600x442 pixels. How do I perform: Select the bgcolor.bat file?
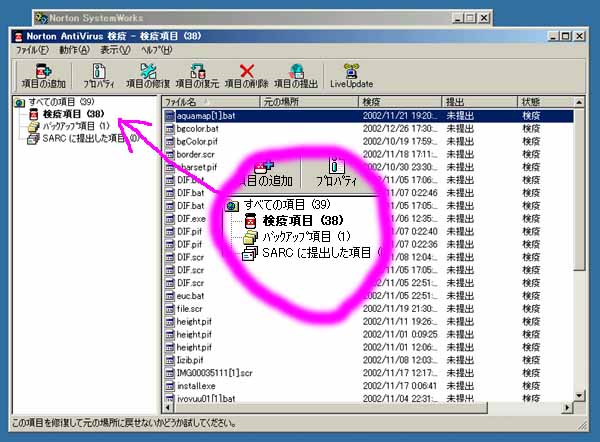197,129
